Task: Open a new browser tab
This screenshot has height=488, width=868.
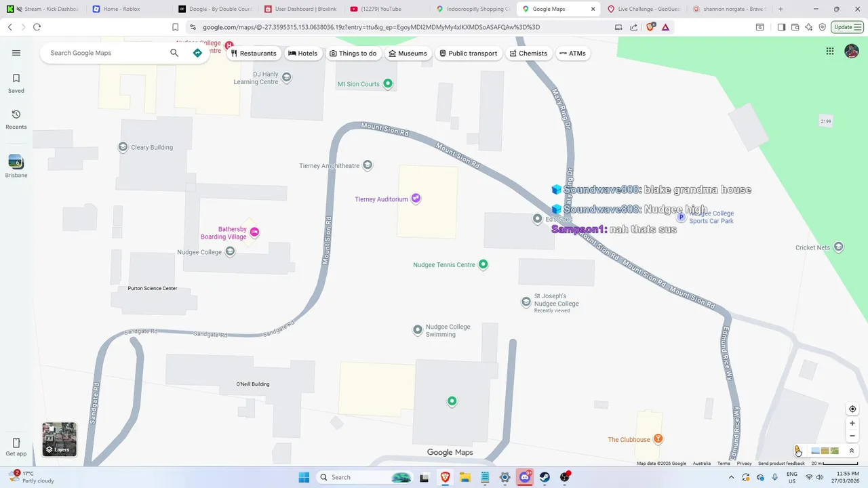Action: tap(781, 9)
